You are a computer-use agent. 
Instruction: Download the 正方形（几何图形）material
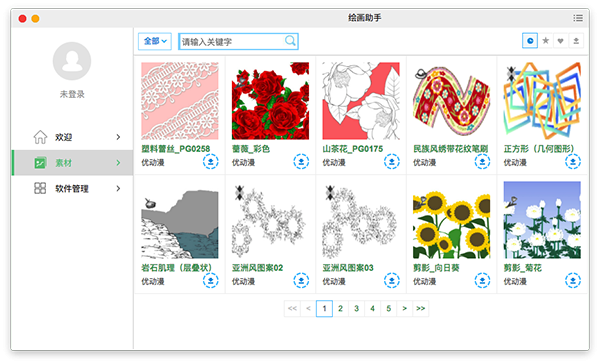[573, 162]
